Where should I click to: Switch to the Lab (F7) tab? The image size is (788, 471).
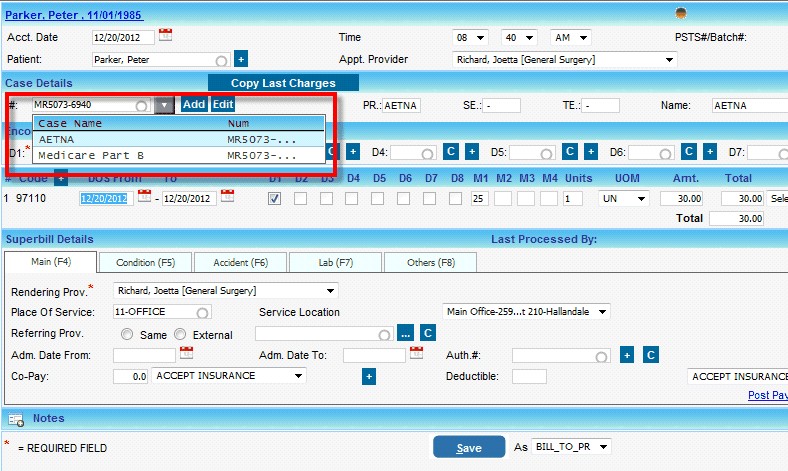click(x=335, y=262)
